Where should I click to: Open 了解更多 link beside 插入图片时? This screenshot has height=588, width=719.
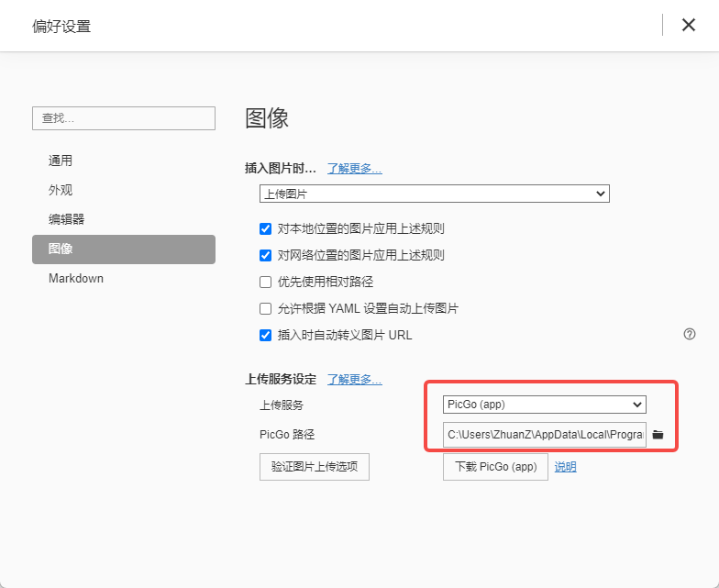354,169
